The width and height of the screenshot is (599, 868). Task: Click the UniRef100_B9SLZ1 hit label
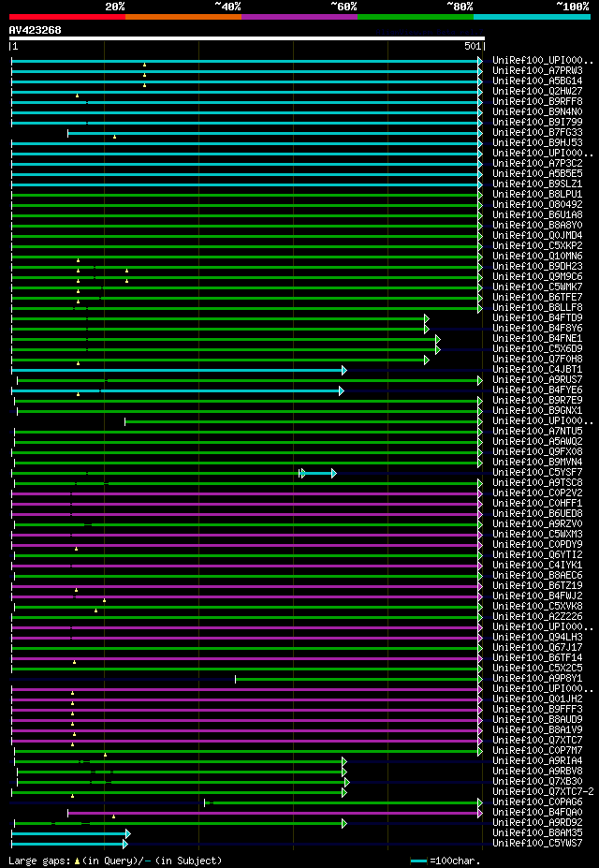pos(537,184)
